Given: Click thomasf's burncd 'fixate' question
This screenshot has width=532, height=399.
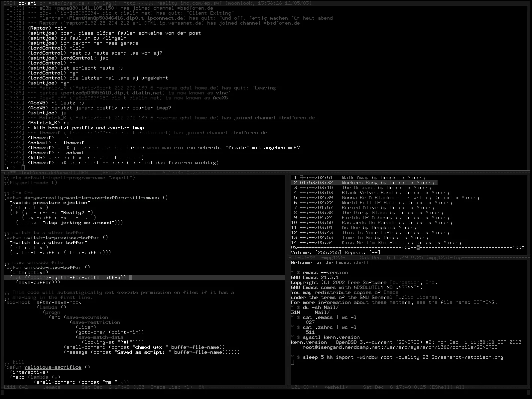Looking at the screenshot, I should 164,148.
